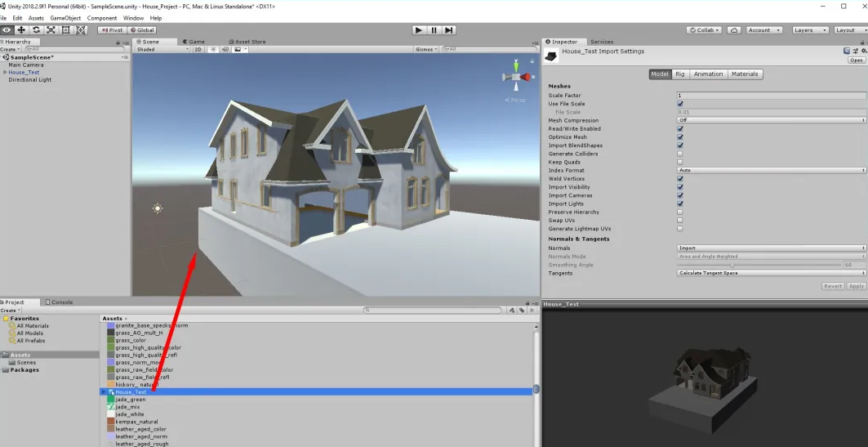
Task: Uncheck Weld Vertices checkbox
Action: [x=680, y=178]
